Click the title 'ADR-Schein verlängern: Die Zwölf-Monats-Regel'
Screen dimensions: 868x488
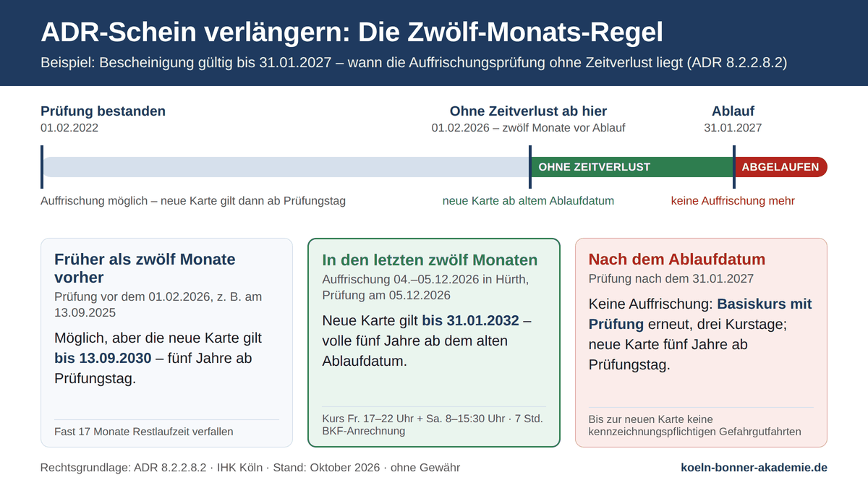[352, 33]
